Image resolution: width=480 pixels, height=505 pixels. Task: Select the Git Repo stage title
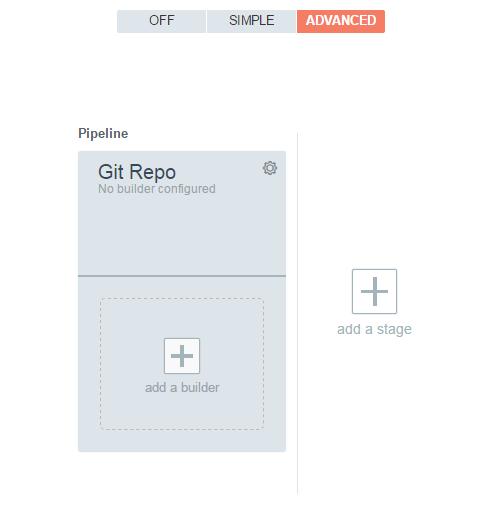coord(137,172)
